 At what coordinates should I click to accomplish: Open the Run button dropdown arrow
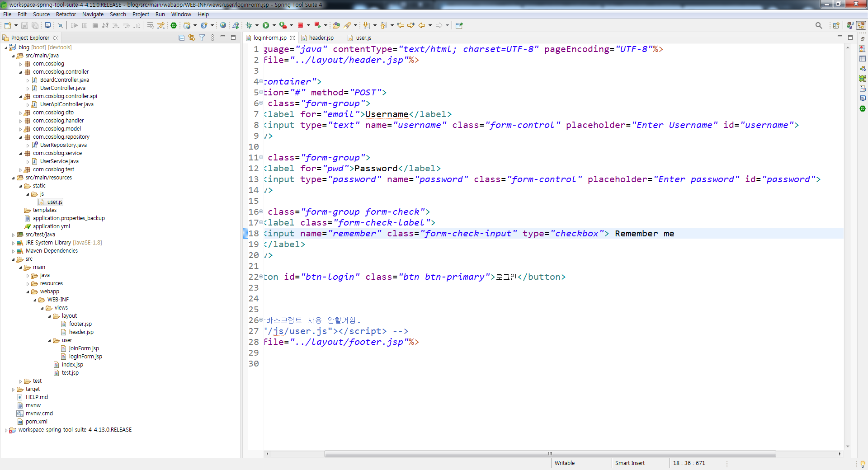[x=274, y=25]
